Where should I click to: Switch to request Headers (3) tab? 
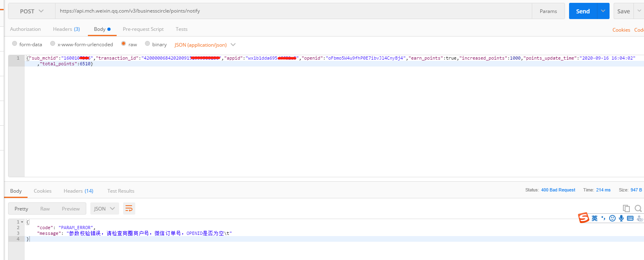66,29
